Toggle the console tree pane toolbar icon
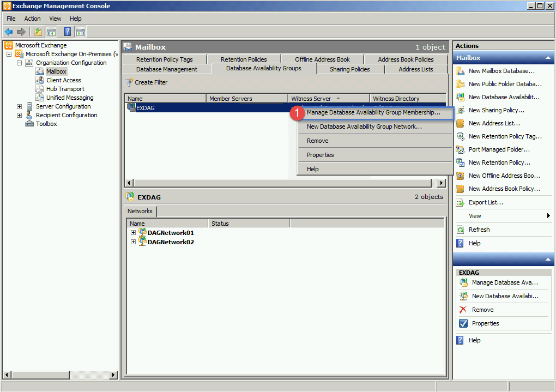Screen dimensions: 556x392 [x=51, y=32]
